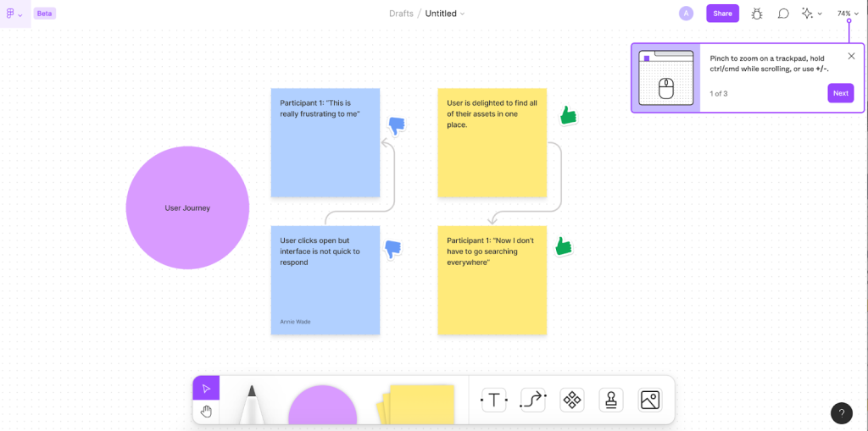
Task: Open the Untitled file name dropdown
Action: click(x=444, y=14)
